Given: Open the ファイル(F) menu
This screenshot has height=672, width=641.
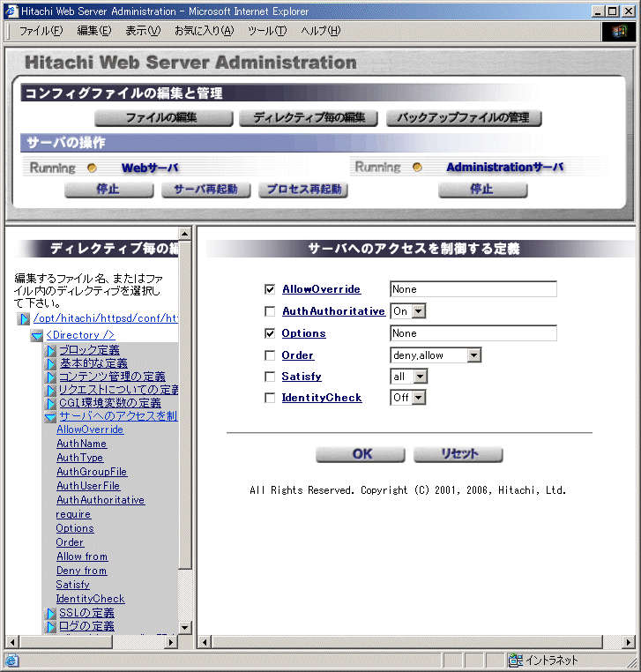Looking at the screenshot, I should coord(41,31).
